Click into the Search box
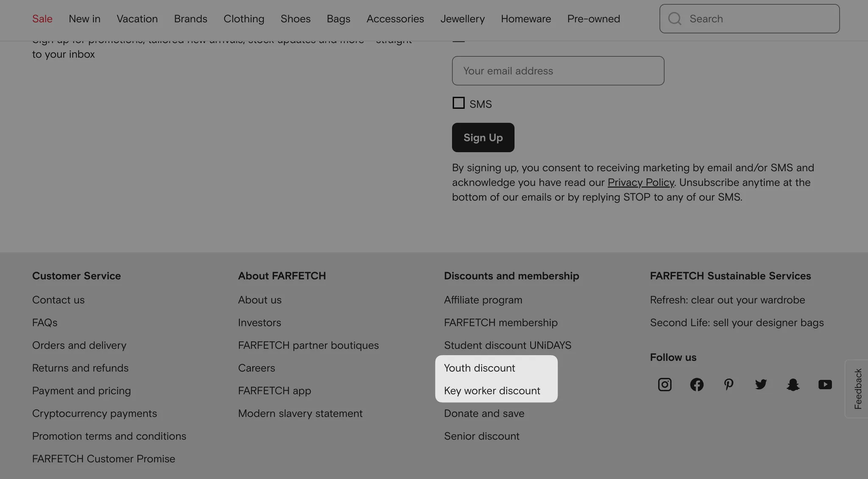 (759, 19)
